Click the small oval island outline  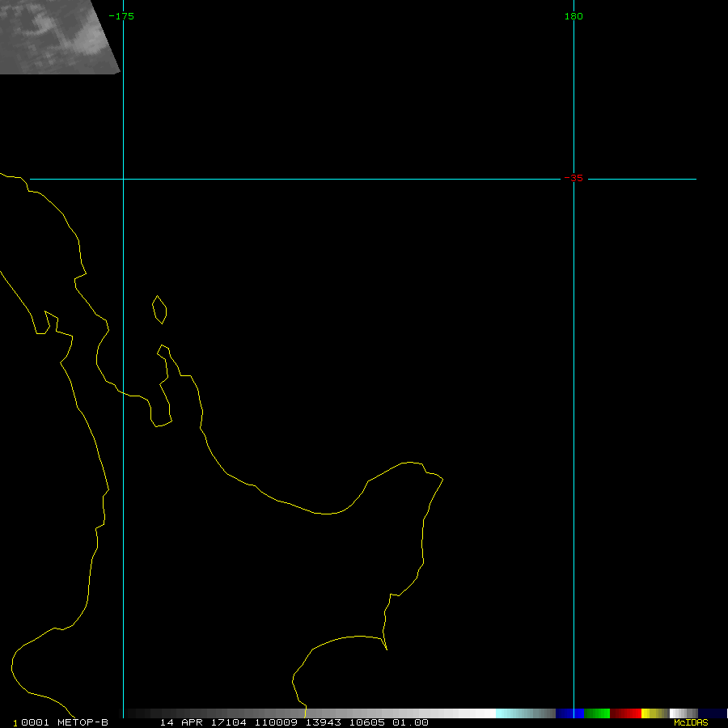[159, 310]
